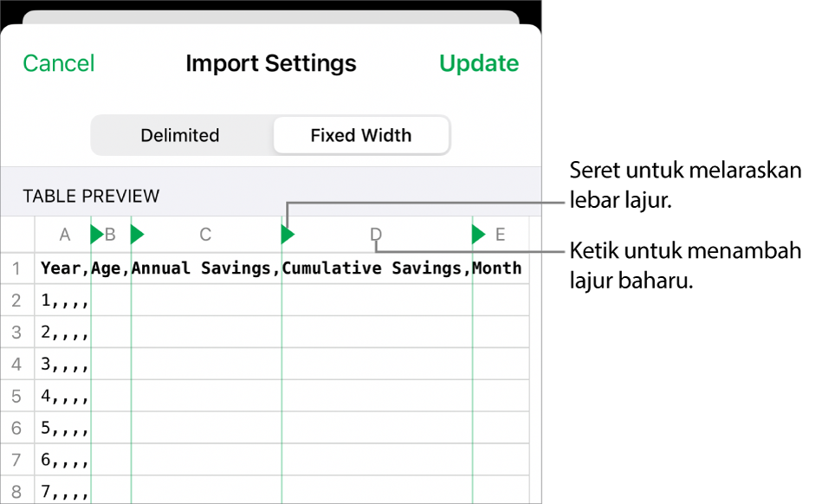Tap the green marker beside column E
The width and height of the screenshot is (835, 504).
[x=477, y=234]
